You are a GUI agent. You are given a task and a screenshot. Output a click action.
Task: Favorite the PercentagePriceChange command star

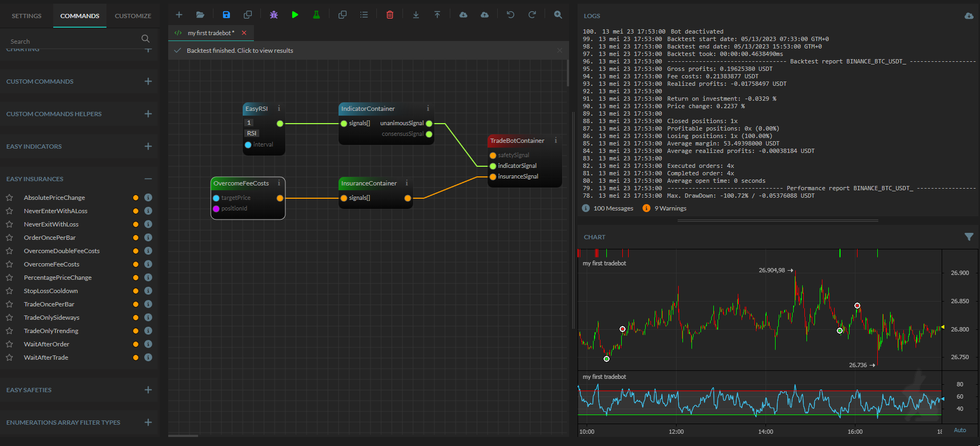[x=10, y=278]
